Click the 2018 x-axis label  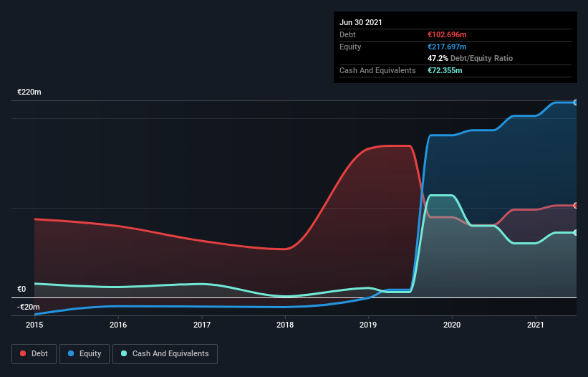(285, 325)
